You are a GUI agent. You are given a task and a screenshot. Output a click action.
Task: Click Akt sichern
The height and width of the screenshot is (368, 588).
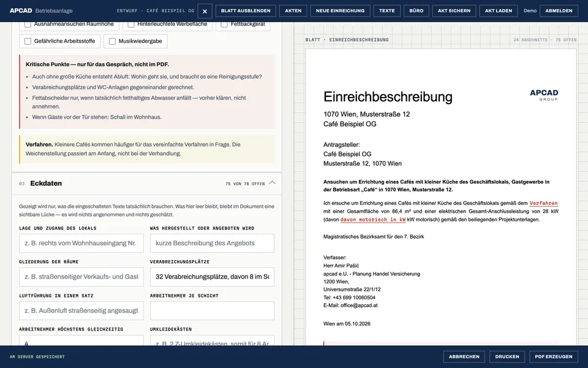click(454, 11)
